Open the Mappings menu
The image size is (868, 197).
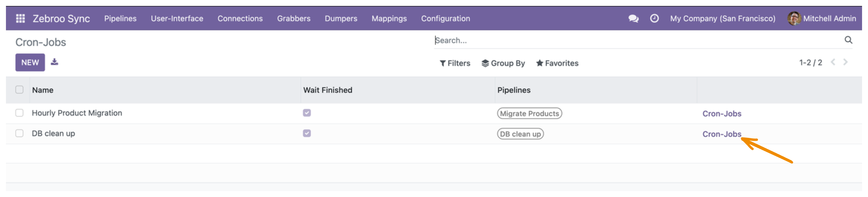click(389, 19)
